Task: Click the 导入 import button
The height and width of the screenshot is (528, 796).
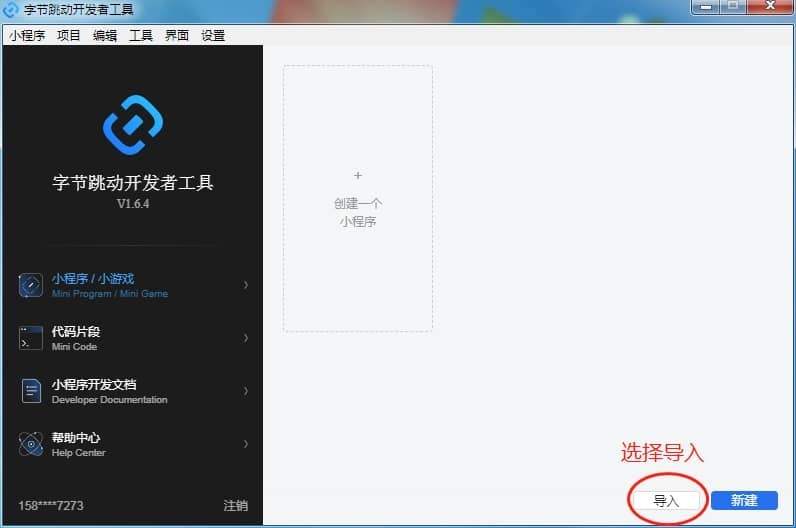Action: click(x=666, y=501)
